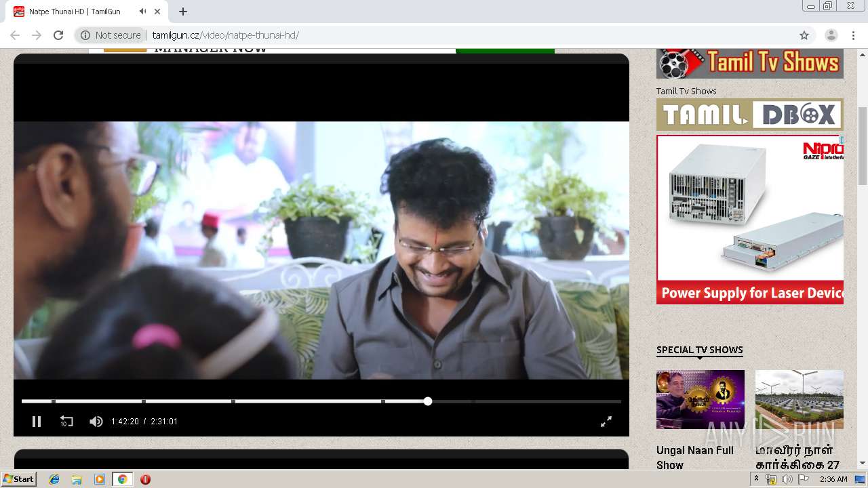Open Ungal Naan Full Show thumbnail
The image size is (868, 488).
pyautogui.click(x=701, y=399)
